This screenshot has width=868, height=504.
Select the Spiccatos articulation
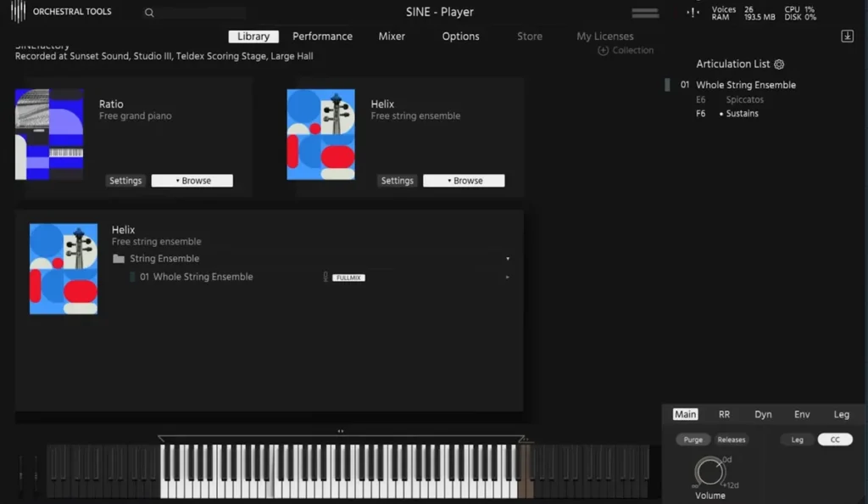point(744,99)
